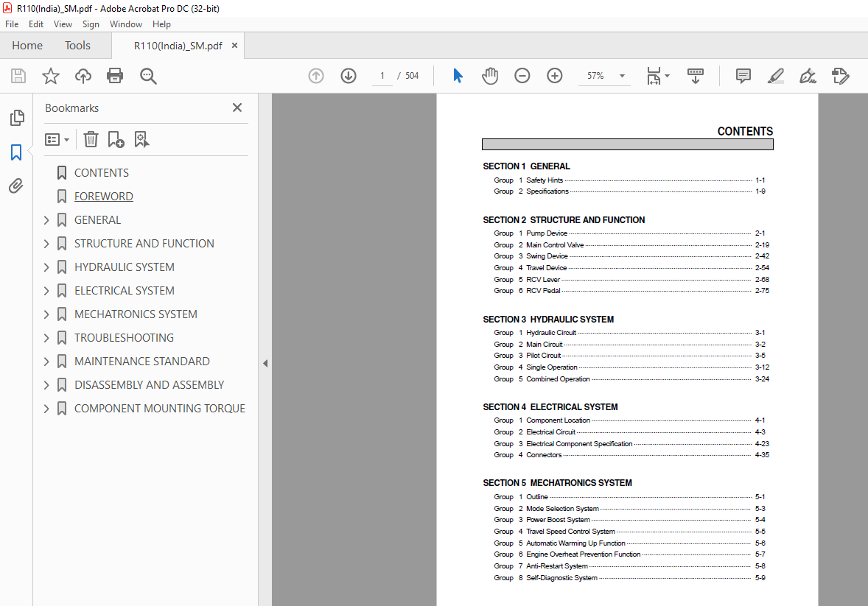
Task: Open the Help menu
Action: tap(161, 24)
